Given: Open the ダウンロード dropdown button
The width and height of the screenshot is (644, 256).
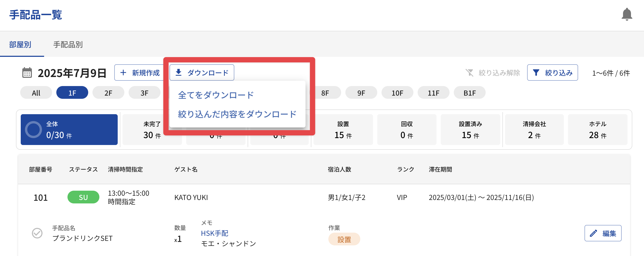Looking at the screenshot, I should pyautogui.click(x=202, y=72).
